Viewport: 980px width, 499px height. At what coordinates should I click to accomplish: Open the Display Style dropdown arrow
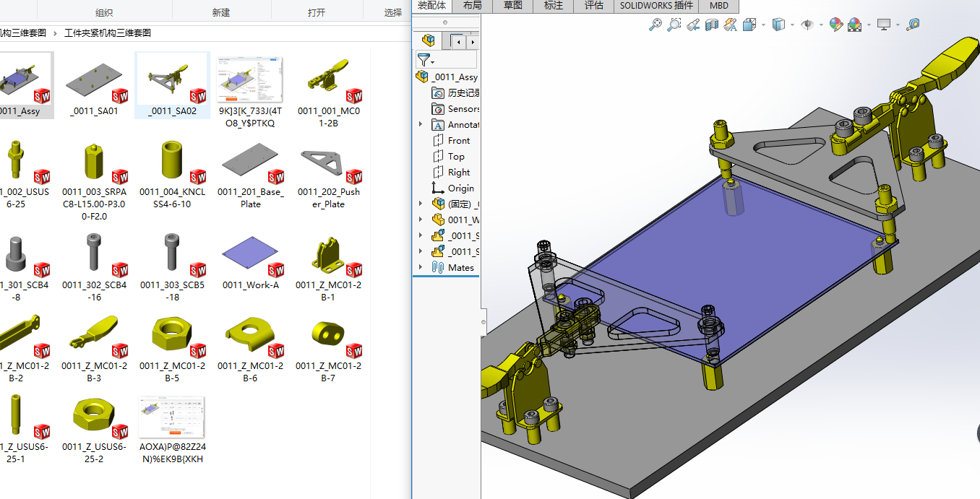(x=792, y=25)
